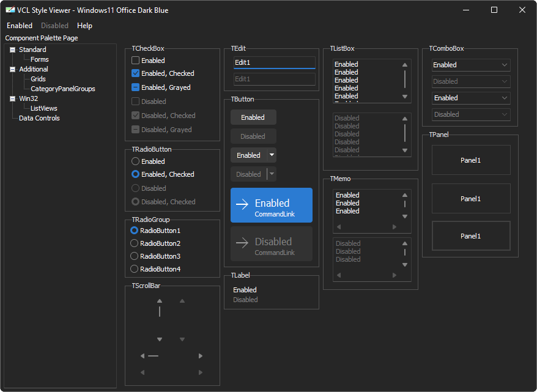Screen dimensions: 537x392
Task: Click the enabled TListBox scrollbar thumb
Action: pyautogui.click(x=405, y=79)
